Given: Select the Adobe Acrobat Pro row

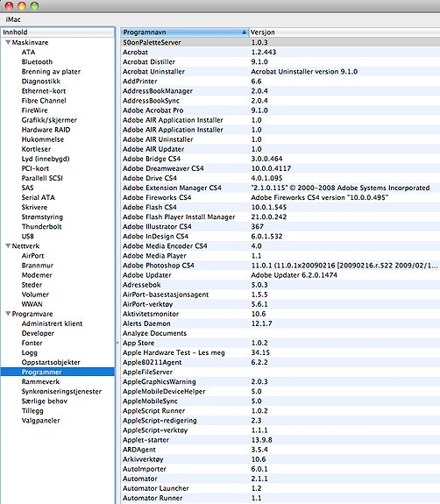Looking at the screenshot, I should coord(280,110).
